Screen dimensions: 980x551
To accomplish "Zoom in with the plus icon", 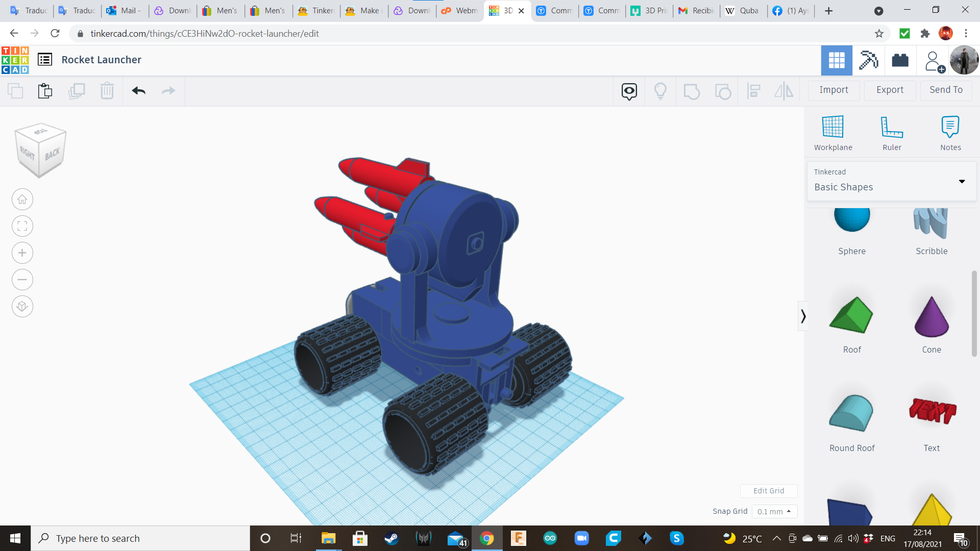I will click(x=22, y=253).
